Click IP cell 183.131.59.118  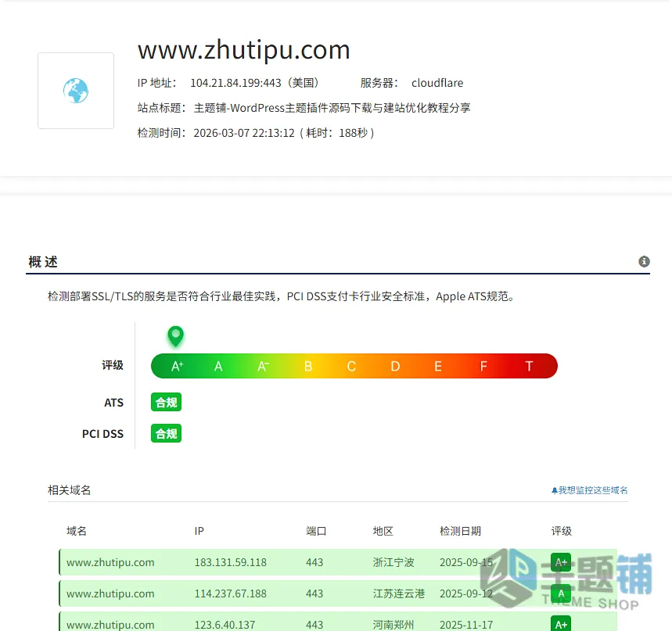click(231, 562)
